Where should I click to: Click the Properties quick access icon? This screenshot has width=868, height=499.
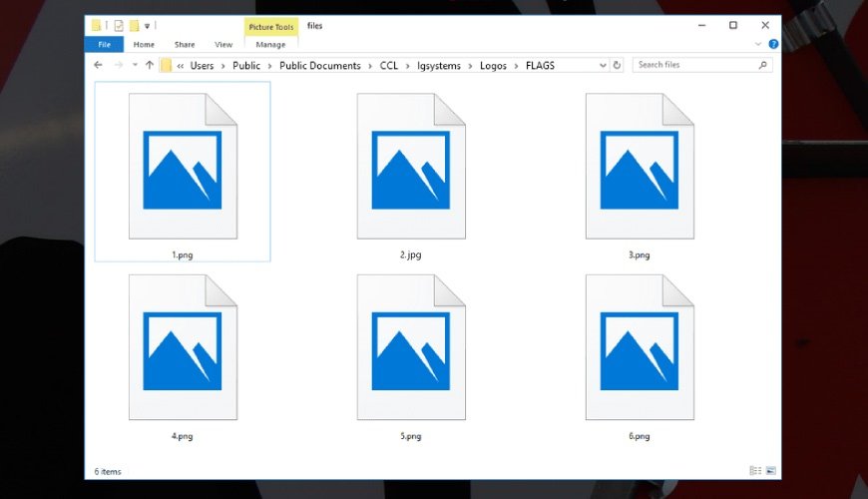[119, 26]
